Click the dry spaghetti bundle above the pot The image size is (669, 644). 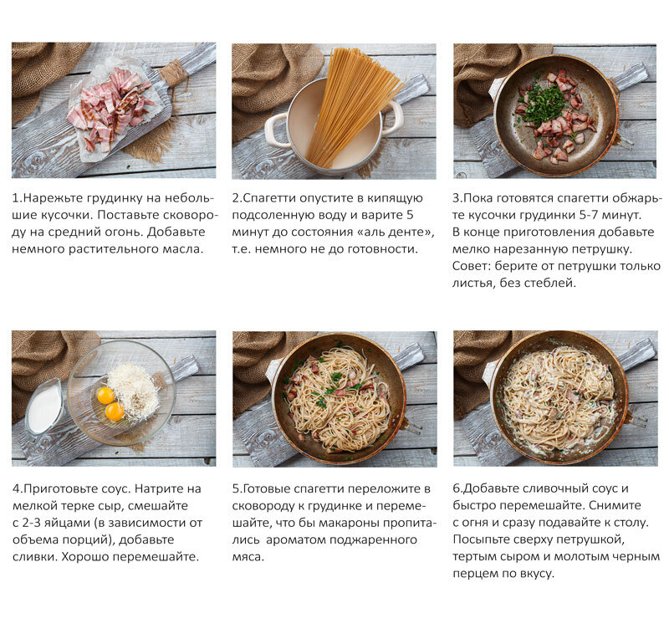click(352, 107)
